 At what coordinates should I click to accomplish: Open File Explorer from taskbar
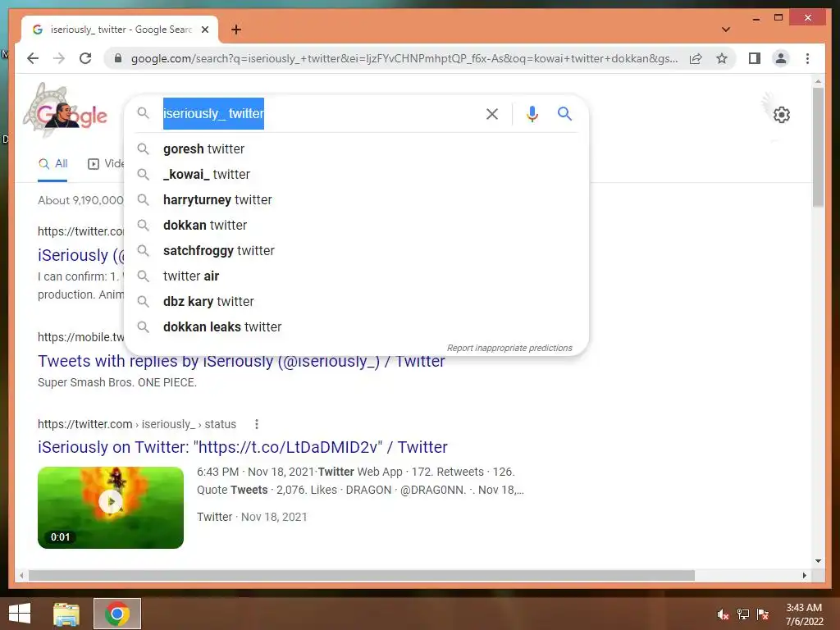click(66, 614)
